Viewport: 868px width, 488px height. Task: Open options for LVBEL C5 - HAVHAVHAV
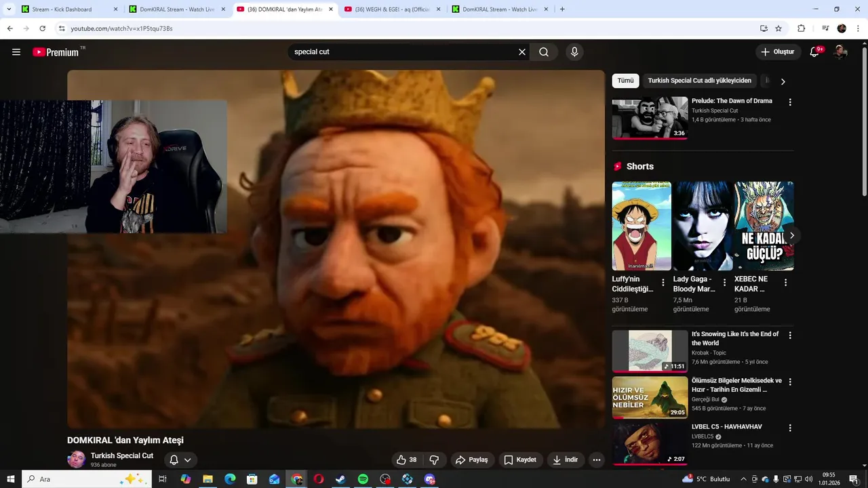[790, 428]
